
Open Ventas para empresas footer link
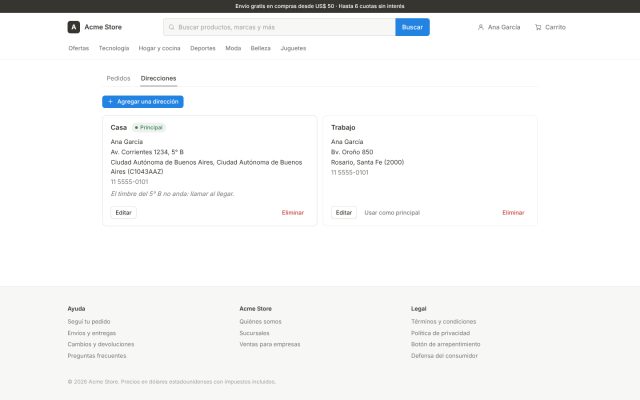click(x=270, y=344)
